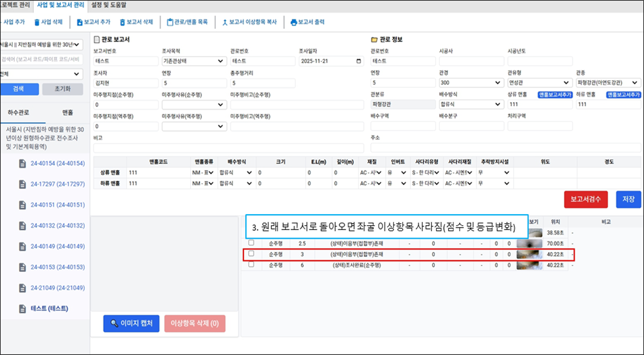Screen dimensions: 644x355
Task: Open the 관유형 dropdown showing 연성관
Action: tap(566, 82)
